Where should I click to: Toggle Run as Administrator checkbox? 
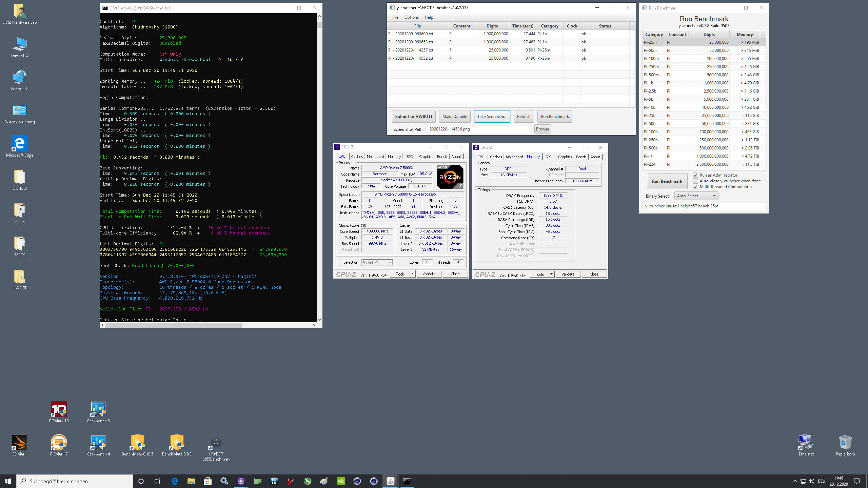(695, 175)
